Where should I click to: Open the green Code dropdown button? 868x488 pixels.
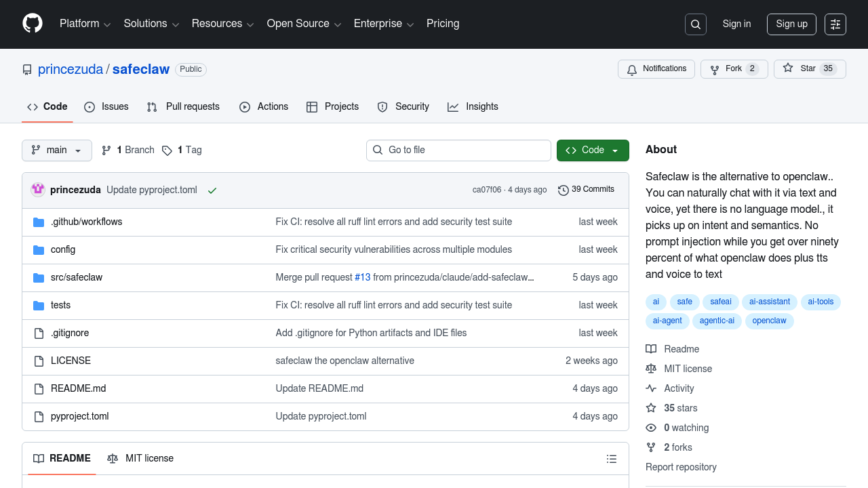coord(593,150)
